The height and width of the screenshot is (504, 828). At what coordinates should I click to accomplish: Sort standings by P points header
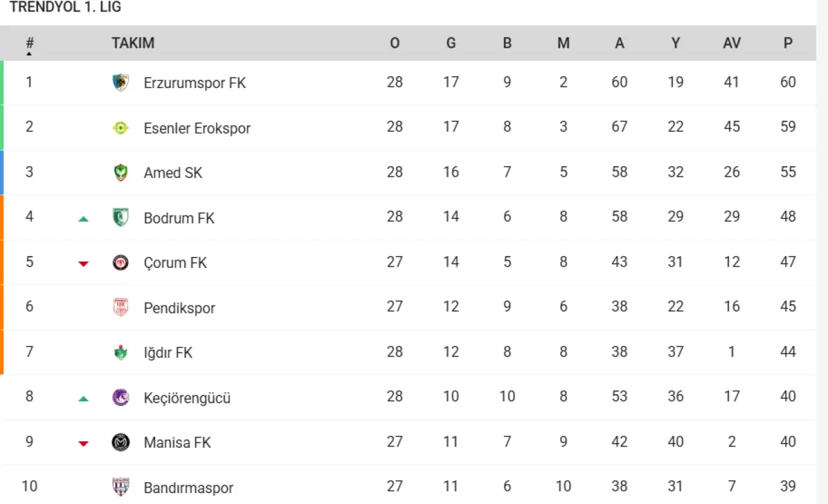pos(788,43)
